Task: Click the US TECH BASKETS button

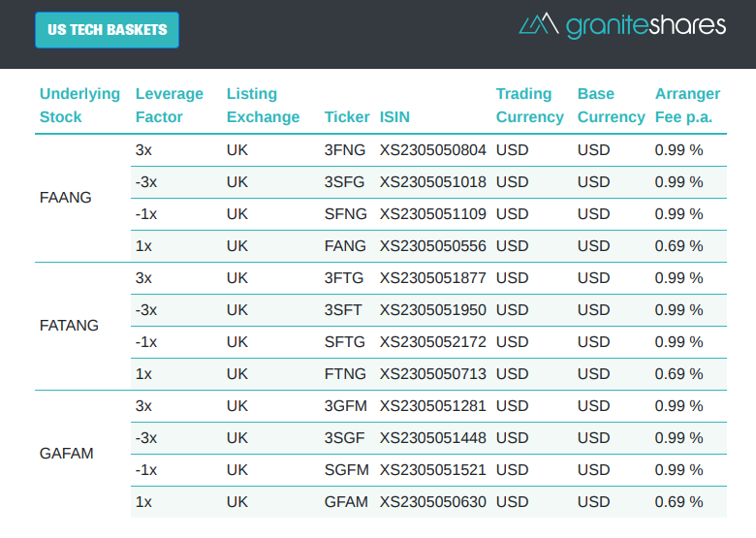Action: (107, 29)
